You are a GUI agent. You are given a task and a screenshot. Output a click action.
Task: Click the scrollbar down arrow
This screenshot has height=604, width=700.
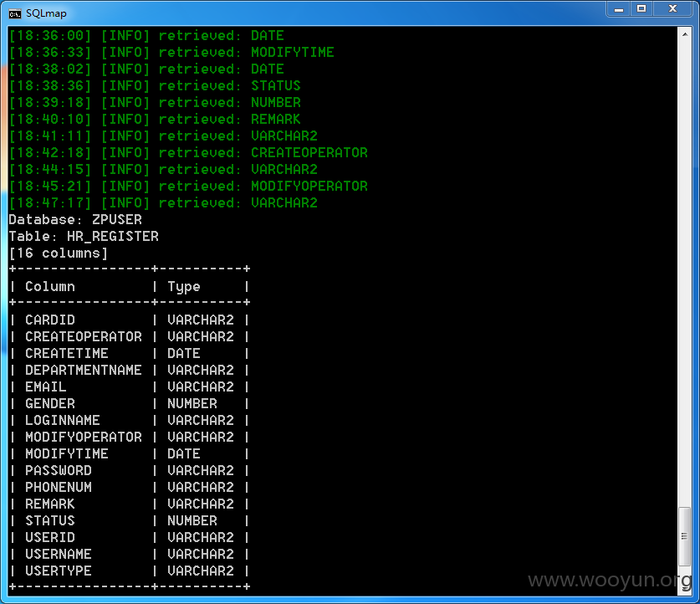coord(684,588)
